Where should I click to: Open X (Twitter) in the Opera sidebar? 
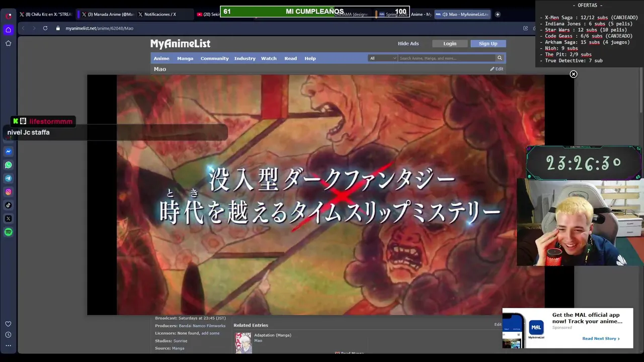[x=9, y=219]
